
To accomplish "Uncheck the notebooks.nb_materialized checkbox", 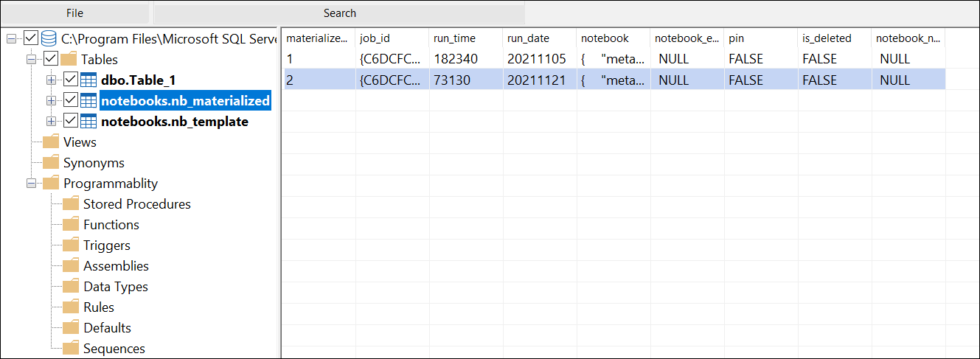I will [x=70, y=100].
